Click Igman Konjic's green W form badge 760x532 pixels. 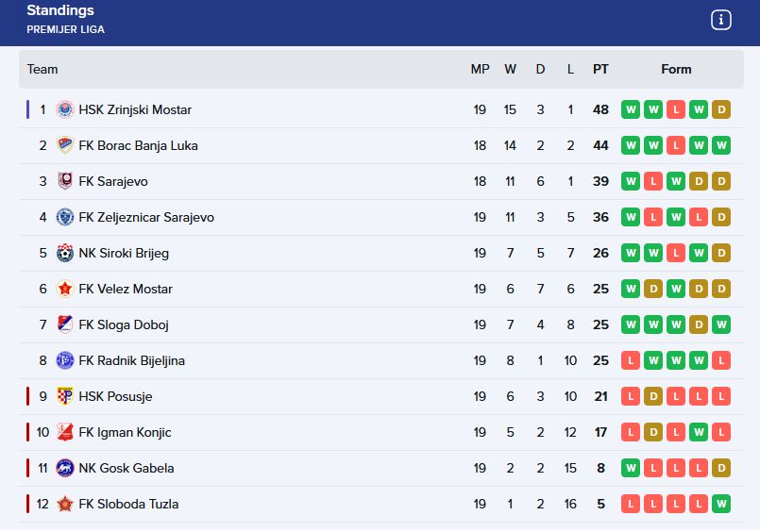point(699,432)
